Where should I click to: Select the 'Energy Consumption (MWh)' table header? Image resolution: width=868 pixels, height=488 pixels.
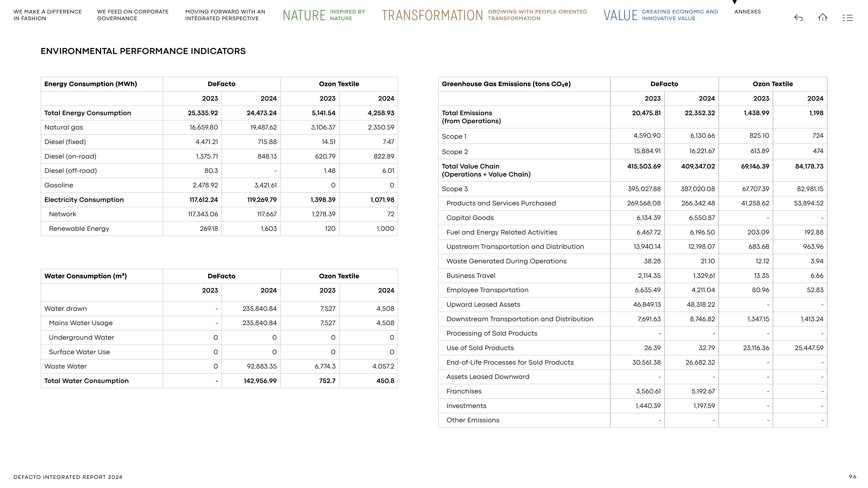pyautogui.click(x=91, y=84)
